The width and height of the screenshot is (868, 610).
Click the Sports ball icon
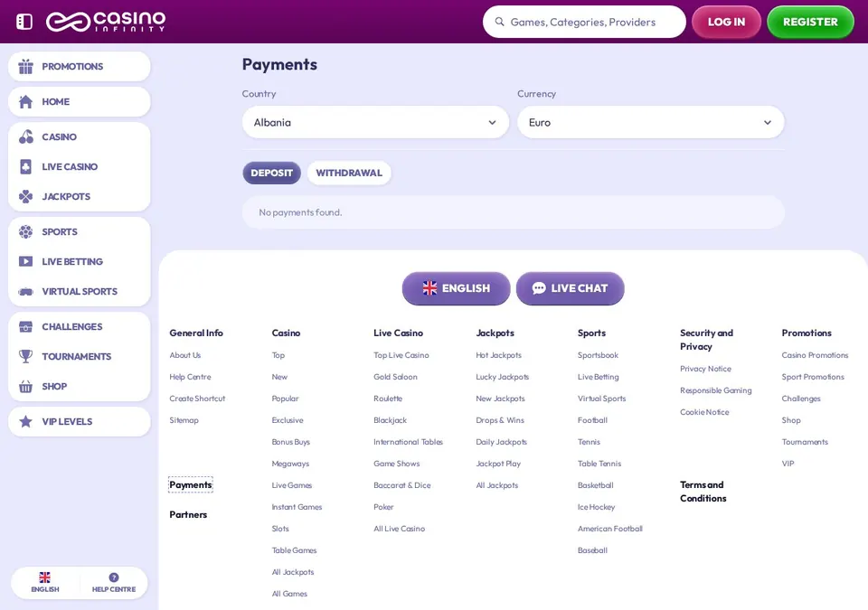click(25, 232)
